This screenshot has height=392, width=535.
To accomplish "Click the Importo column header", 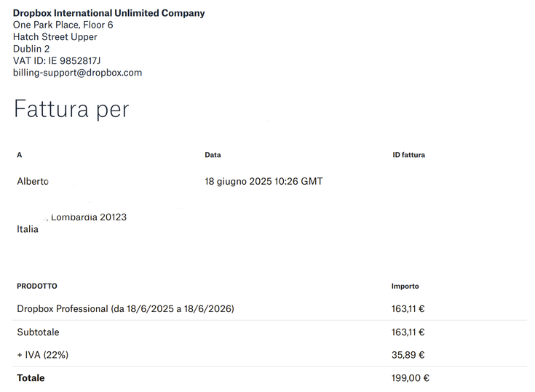I will click(405, 287).
